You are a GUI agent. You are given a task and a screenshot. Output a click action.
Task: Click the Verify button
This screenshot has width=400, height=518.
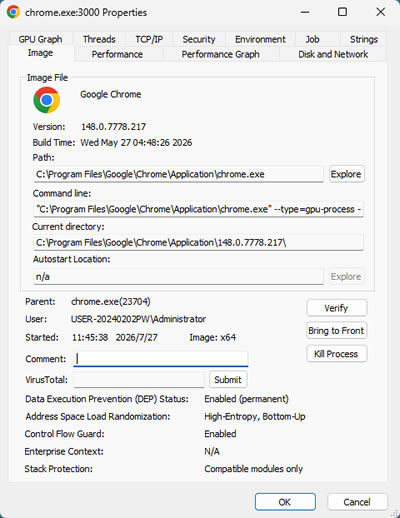tap(336, 308)
